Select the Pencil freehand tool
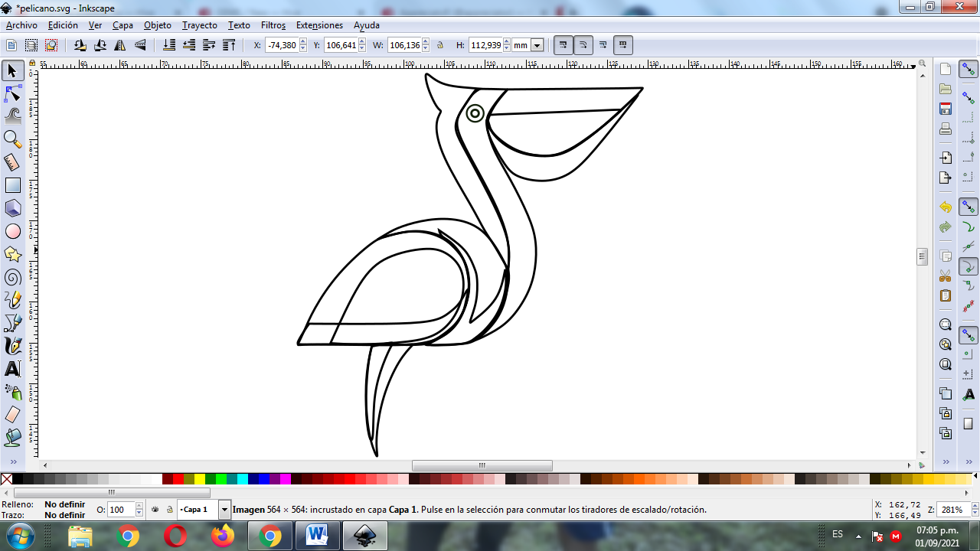Screen dimensions: 980x551 pos(12,300)
